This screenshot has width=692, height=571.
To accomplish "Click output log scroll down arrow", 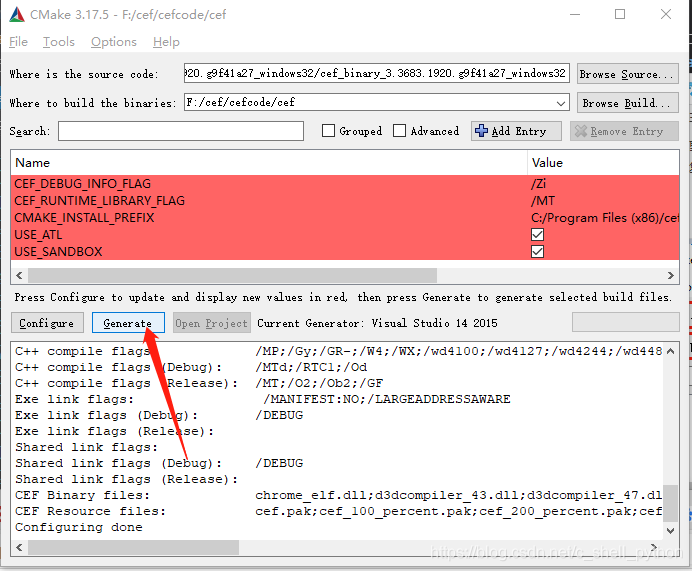I will click(670, 531).
